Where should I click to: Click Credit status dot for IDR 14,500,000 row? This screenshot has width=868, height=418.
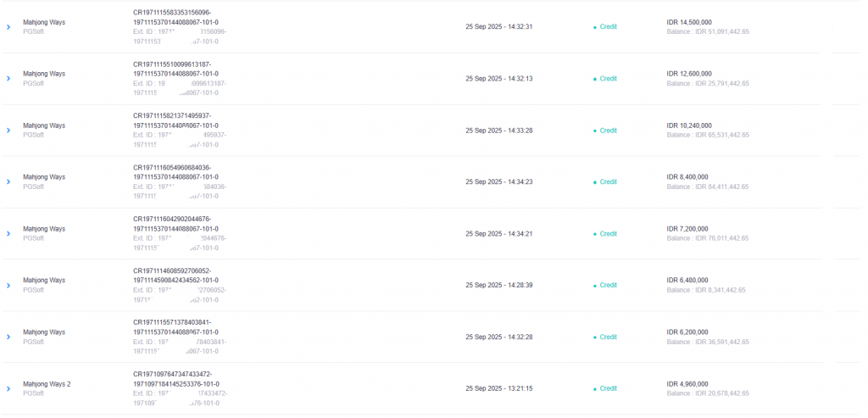pos(594,27)
